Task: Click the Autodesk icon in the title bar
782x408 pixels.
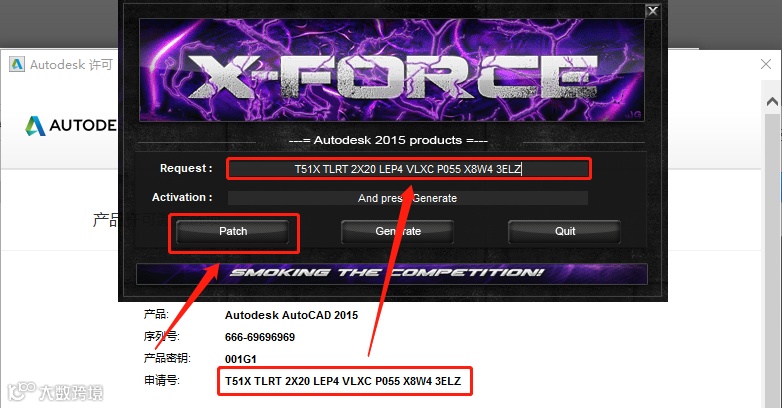Action: pos(17,64)
